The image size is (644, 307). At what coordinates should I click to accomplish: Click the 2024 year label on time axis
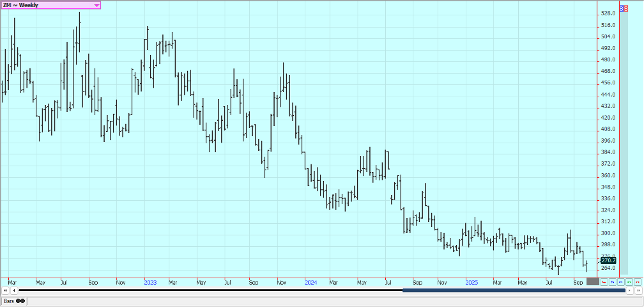point(310,282)
